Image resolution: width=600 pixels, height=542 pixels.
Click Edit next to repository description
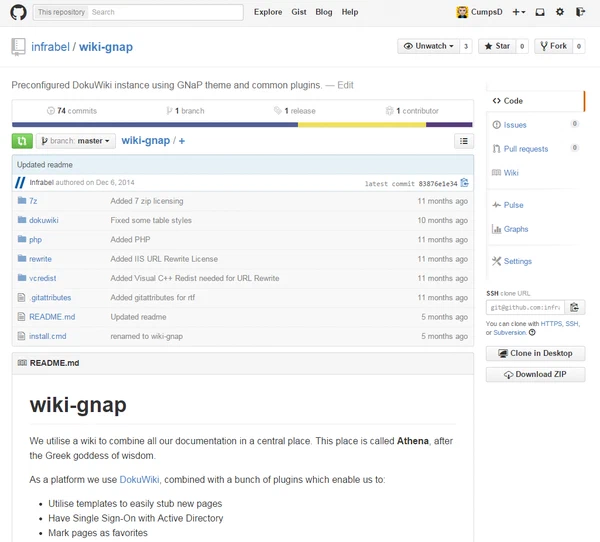tap(345, 85)
